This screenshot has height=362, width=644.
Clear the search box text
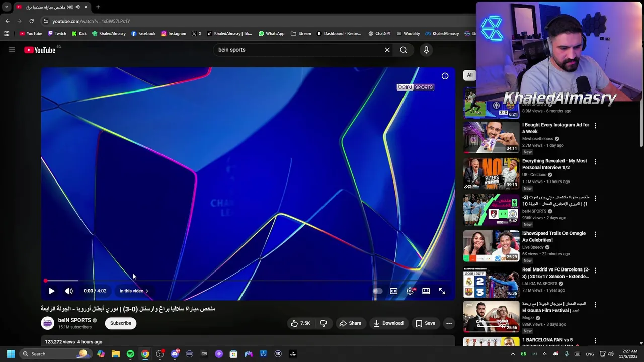(387, 50)
